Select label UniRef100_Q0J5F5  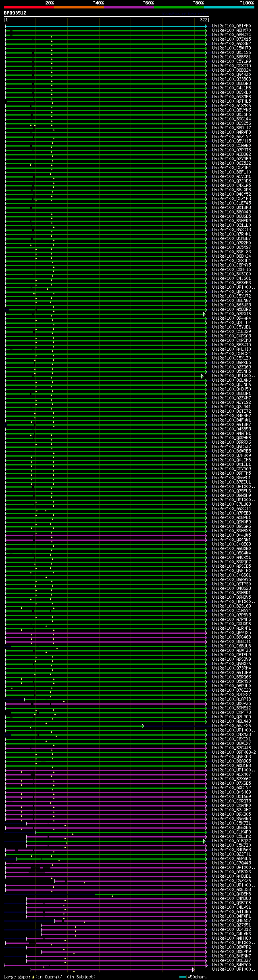tap(231, 115)
